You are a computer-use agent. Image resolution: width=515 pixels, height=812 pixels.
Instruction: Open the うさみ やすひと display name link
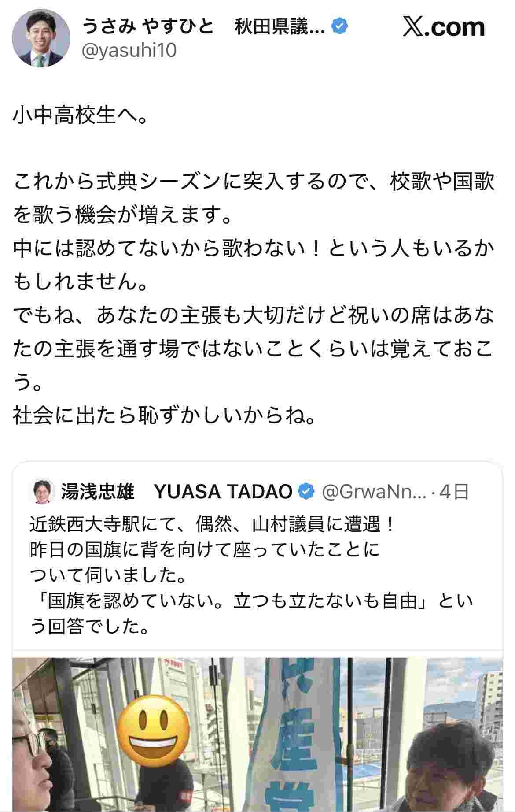(x=147, y=27)
